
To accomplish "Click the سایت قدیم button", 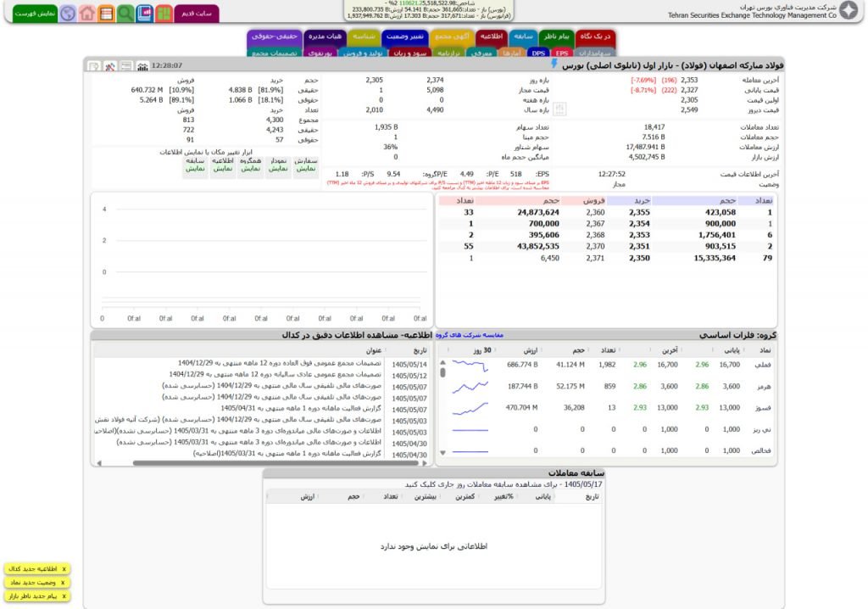I will pos(197,14).
